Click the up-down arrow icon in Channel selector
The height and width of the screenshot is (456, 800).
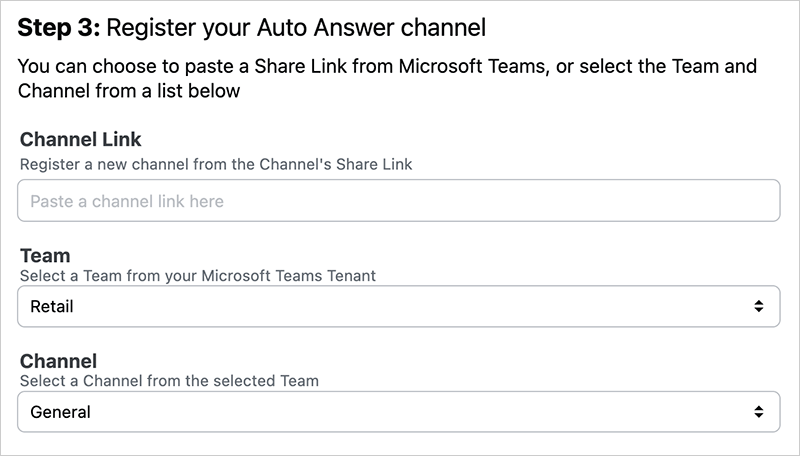[759, 411]
